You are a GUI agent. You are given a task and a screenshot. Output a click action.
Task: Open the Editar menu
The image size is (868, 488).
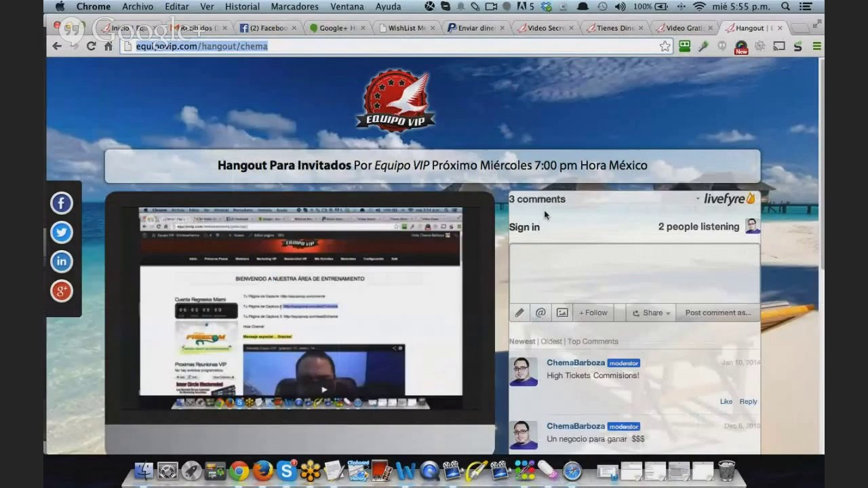click(177, 7)
